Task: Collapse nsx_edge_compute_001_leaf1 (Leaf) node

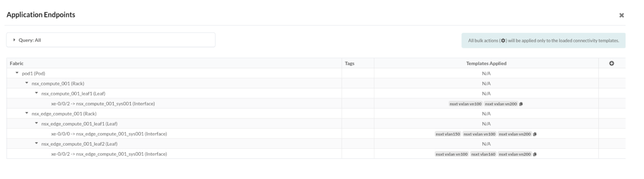Action: tap(37, 123)
